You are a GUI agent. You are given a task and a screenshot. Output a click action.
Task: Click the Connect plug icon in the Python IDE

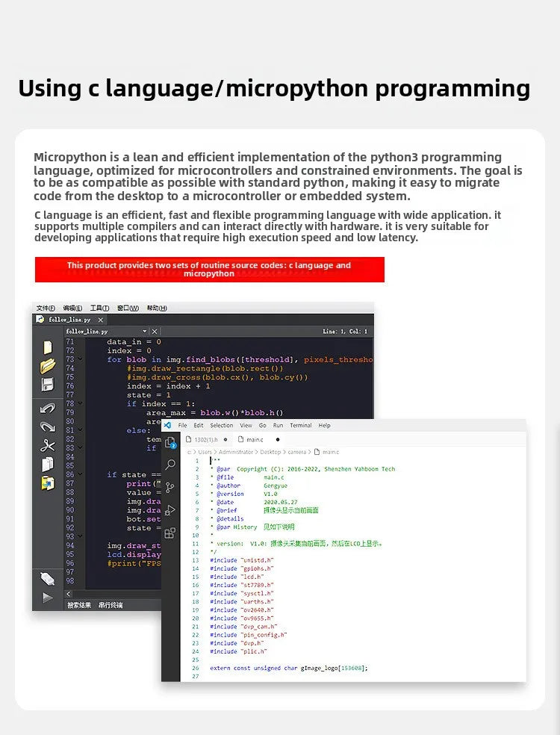(x=47, y=579)
